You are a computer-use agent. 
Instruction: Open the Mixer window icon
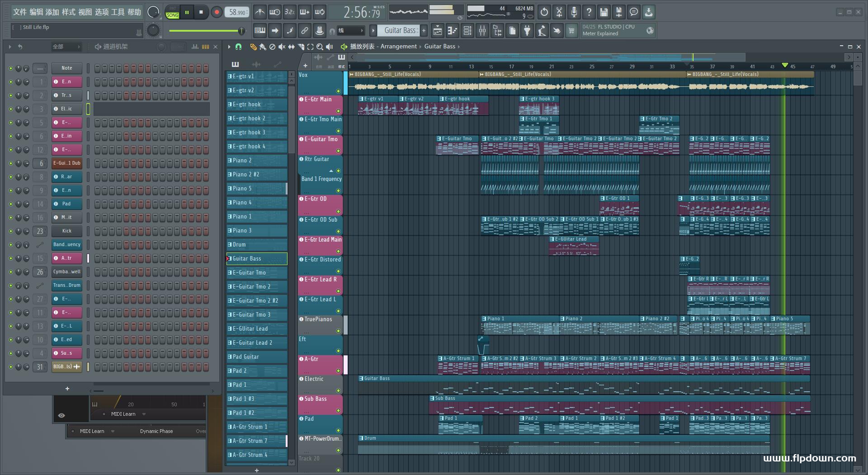pyautogui.click(x=482, y=31)
